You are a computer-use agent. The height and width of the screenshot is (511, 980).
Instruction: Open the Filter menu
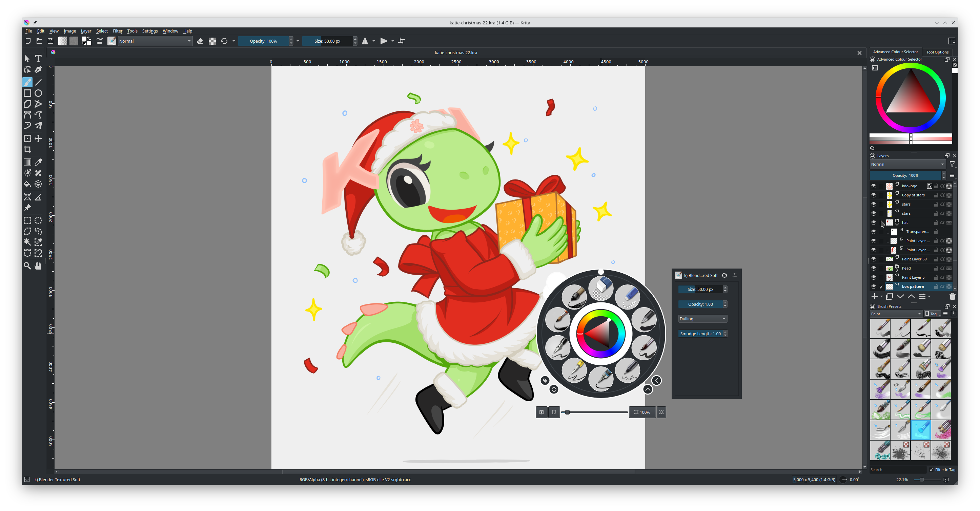(118, 31)
